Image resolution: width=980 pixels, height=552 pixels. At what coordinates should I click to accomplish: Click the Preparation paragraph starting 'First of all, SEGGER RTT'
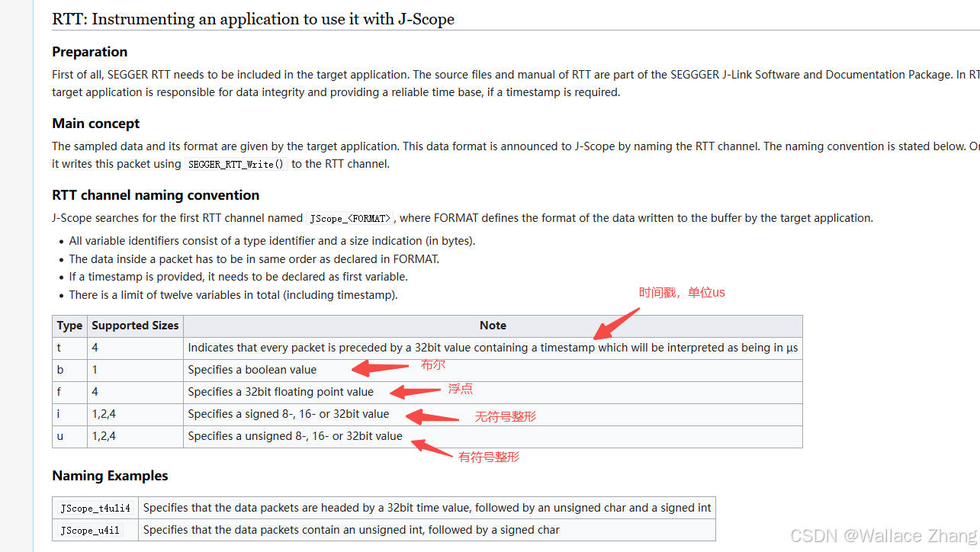pos(516,84)
